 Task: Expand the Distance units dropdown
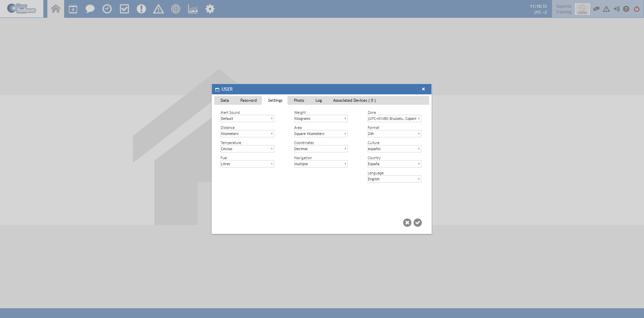(247, 134)
